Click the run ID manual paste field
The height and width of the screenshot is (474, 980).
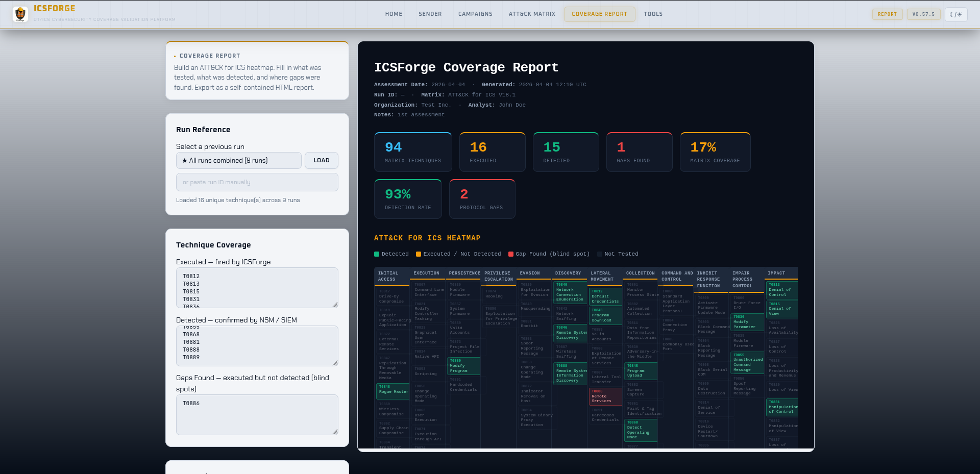(257, 182)
